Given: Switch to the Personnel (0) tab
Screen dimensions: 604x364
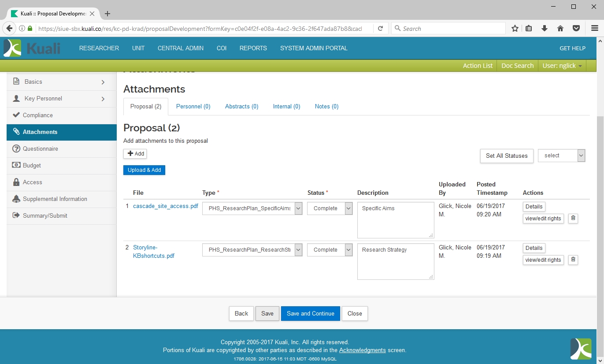Looking at the screenshot, I should (x=193, y=107).
